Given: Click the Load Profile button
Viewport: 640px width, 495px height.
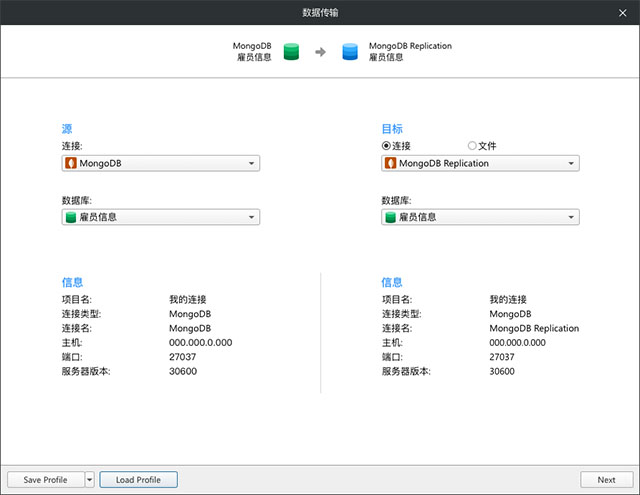Looking at the screenshot, I should 138,480.
